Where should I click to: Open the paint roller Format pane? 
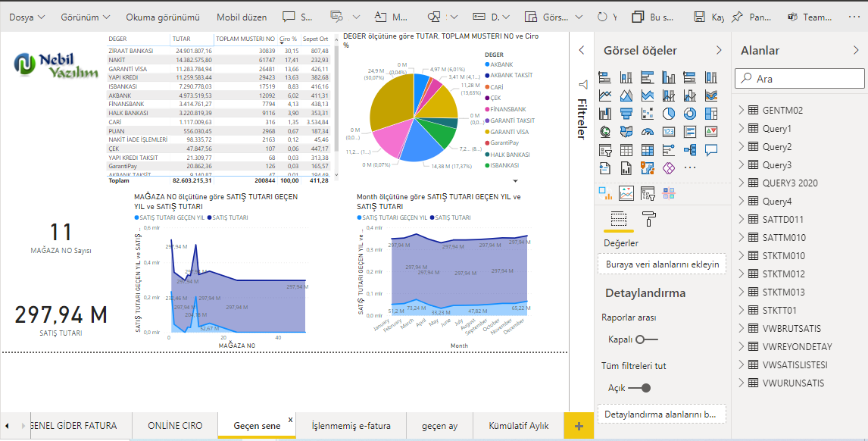coord(649,220)
